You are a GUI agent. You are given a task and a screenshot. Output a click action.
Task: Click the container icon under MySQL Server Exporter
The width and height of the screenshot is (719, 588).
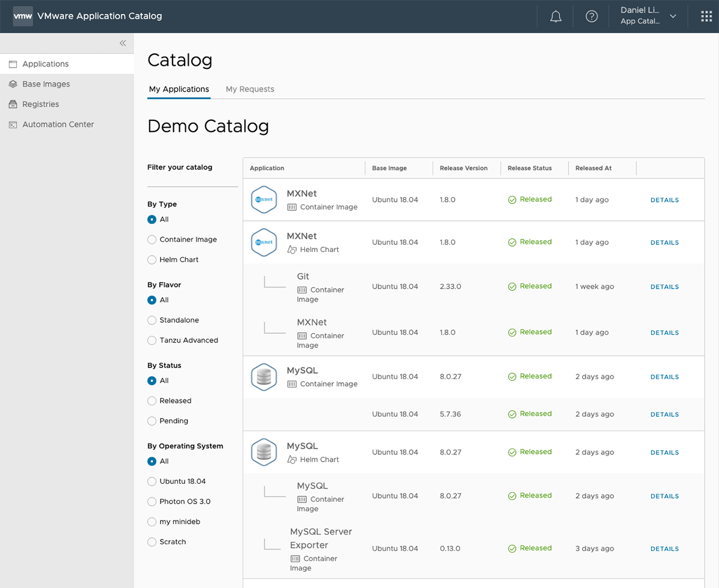tap(295, 559)
